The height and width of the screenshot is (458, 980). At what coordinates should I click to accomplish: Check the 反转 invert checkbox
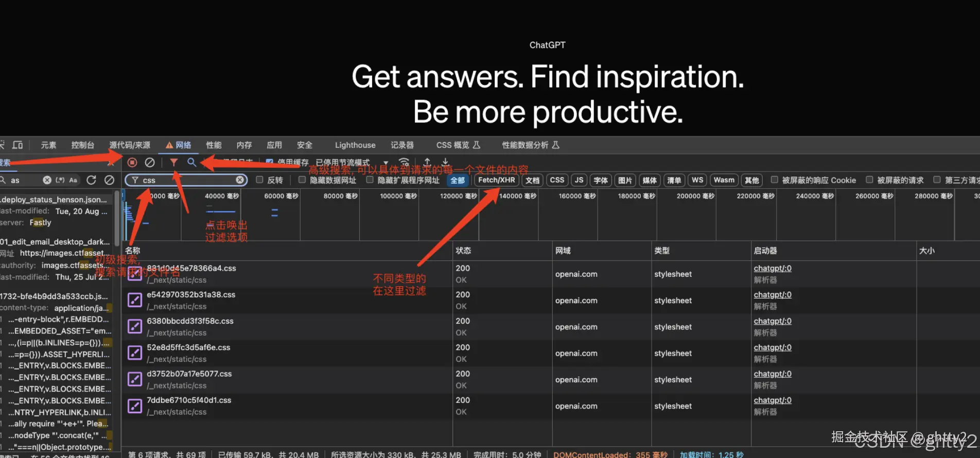pyautogui.click(x=259, y=180)
